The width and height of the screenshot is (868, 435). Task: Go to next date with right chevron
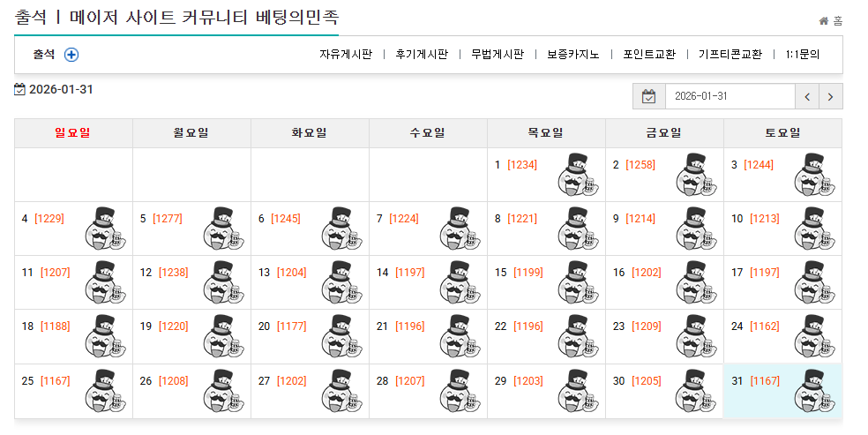tap(831, 96)
